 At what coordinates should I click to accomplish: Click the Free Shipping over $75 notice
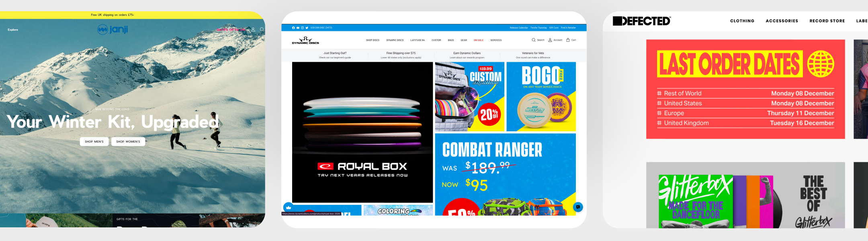click(401, 55)
